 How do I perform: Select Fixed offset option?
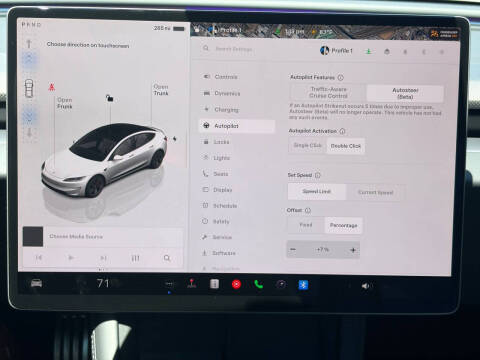pos(306,225)
